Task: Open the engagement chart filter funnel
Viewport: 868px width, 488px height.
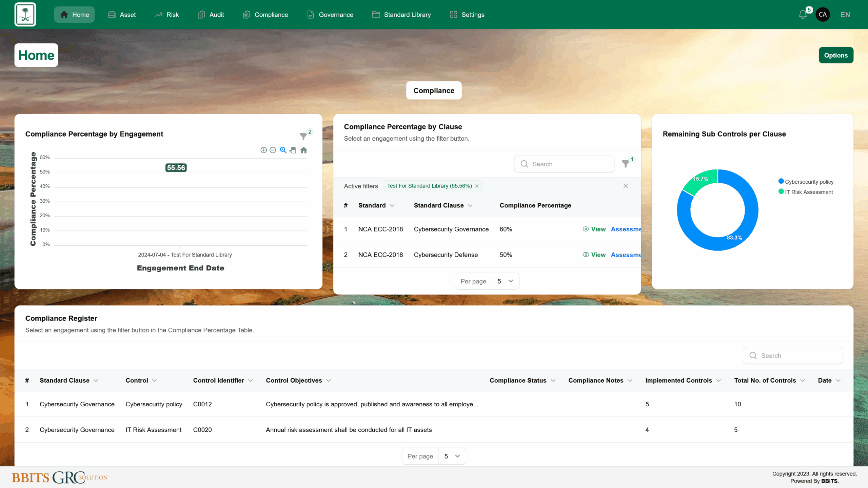Action: [x=303, y=136]
